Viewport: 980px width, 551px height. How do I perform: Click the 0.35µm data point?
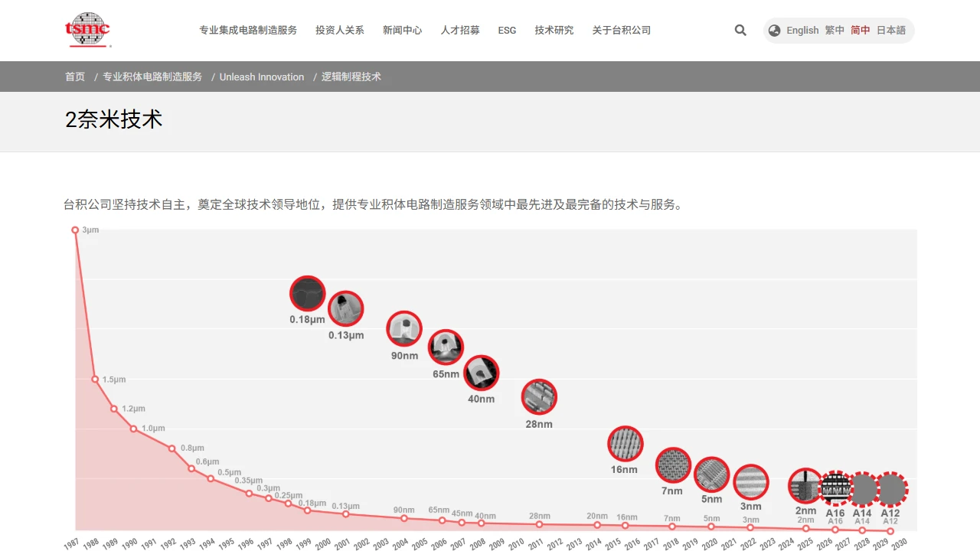pos(249,494)
